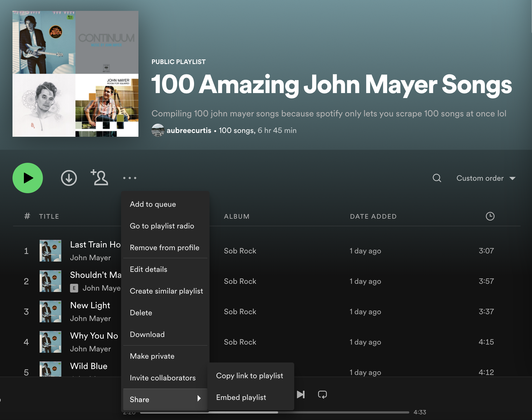Choose Edit details from the menu
Image resolution: width=532 pixels, height=420 pixels.
click(x=148, y=269)
